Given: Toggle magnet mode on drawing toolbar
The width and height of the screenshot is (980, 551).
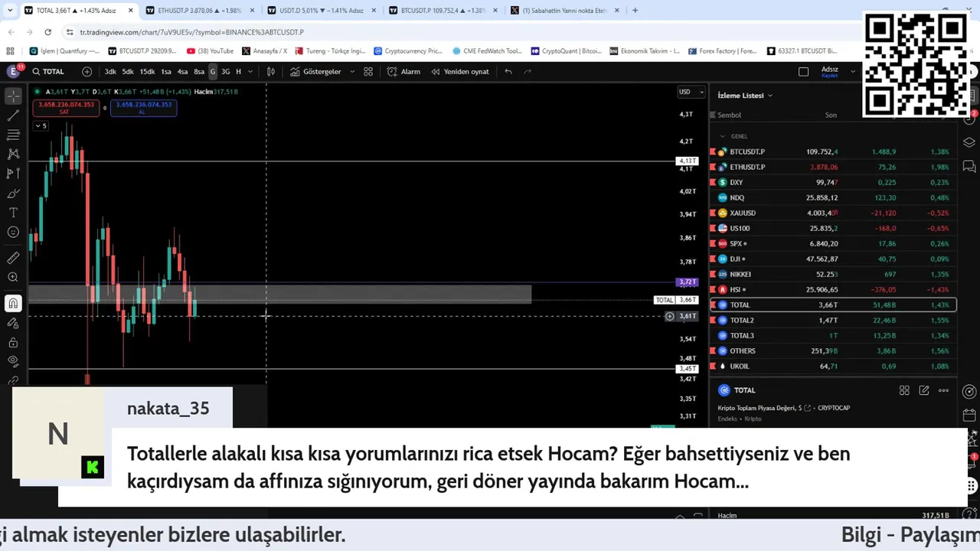Looking at the screenshot, I should (x=13, y=304).
